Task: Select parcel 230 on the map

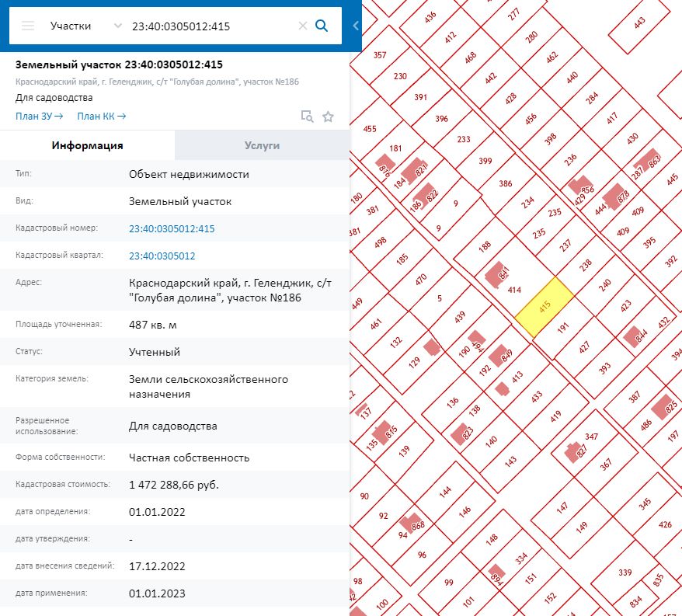Action: [x=400, y=76]
